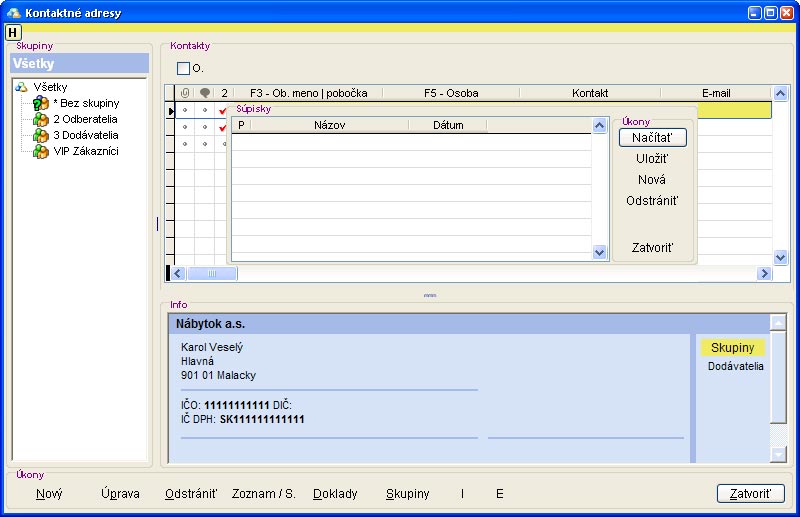Select the Všetky root group icon

click(x=21, y=87)
